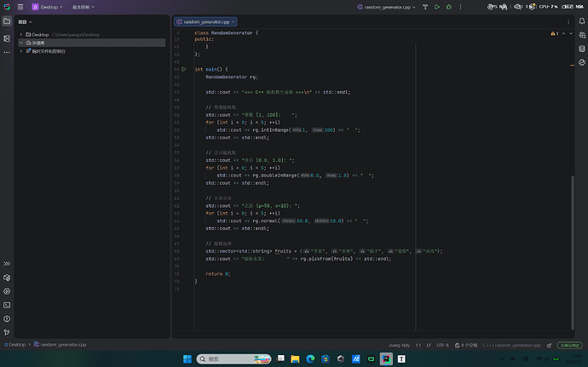
Task: Show hidden system tray icons
Action: coord(501,358)
